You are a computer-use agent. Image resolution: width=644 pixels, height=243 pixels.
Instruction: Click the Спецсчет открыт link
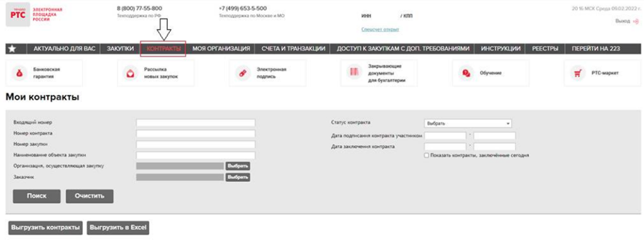380,30
